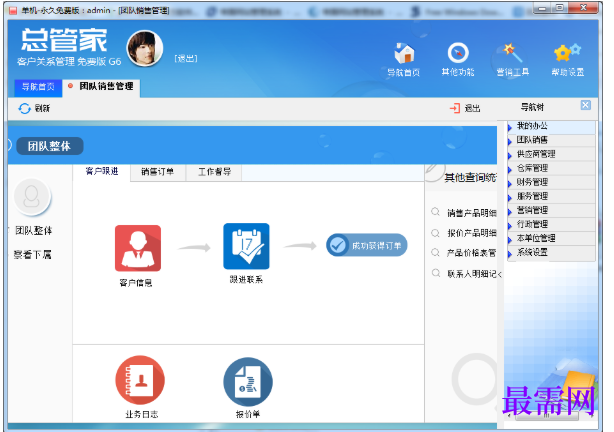Open 其他功能 compass icon

[x=458, y=53]
